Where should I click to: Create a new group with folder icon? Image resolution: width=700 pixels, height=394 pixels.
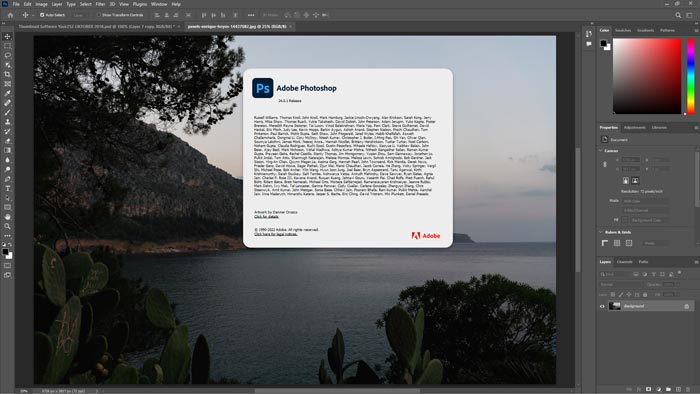(x=668, y=389)
